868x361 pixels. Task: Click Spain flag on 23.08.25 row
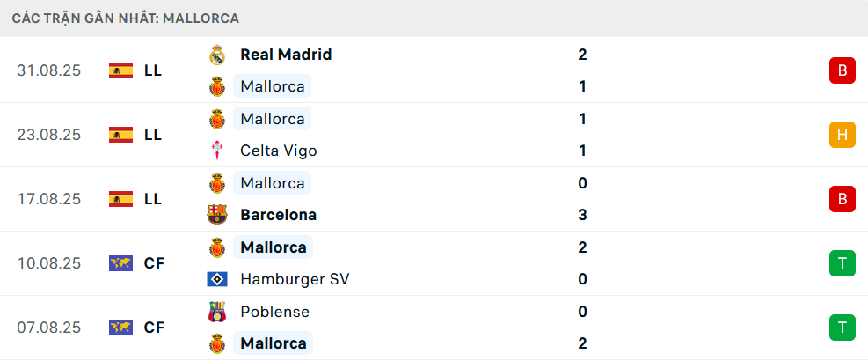coord(120,135)
